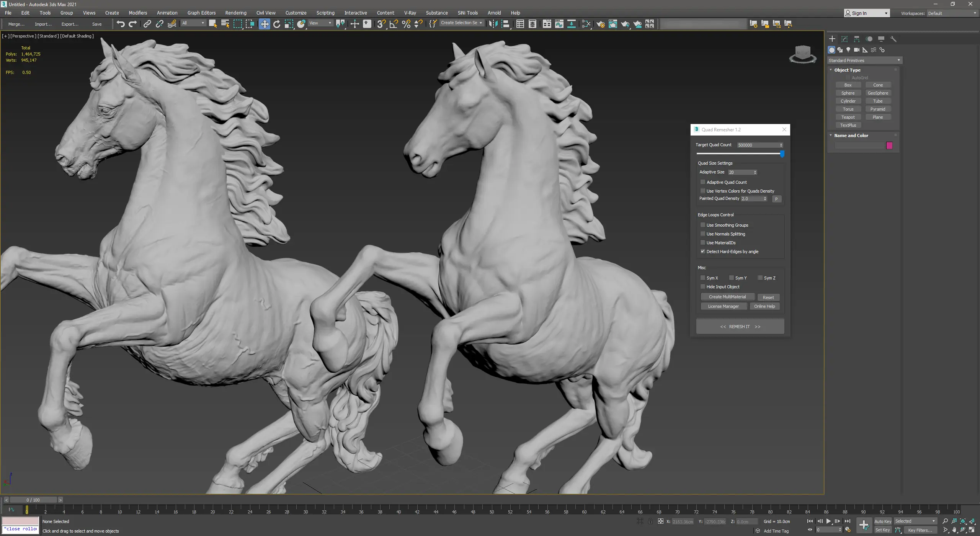Activate the Select and Move tool
Viewport: 980px width, 536px height.
264,24
